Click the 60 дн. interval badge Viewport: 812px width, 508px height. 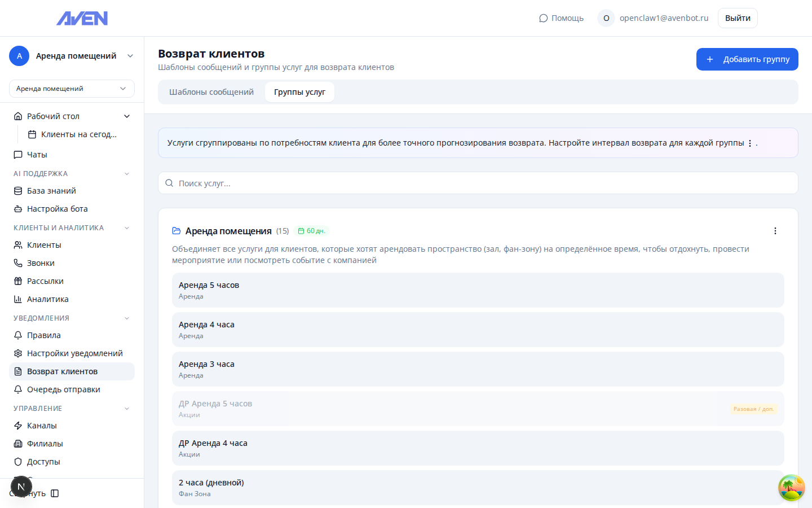(x=311, y=231)
